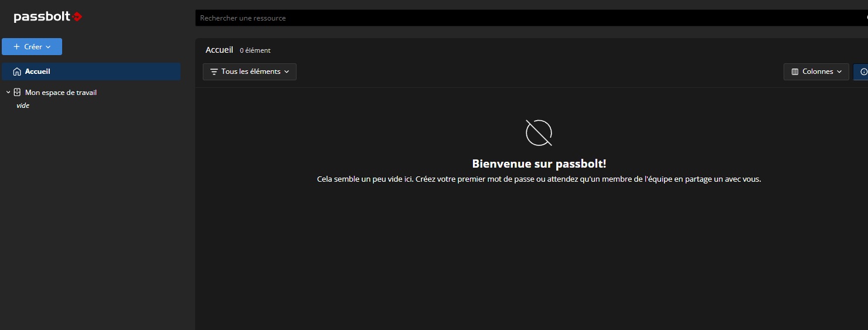Open the Colonnes dropdown menu
The height and width of the screenshot is (330, 868).
pos(816,72)
